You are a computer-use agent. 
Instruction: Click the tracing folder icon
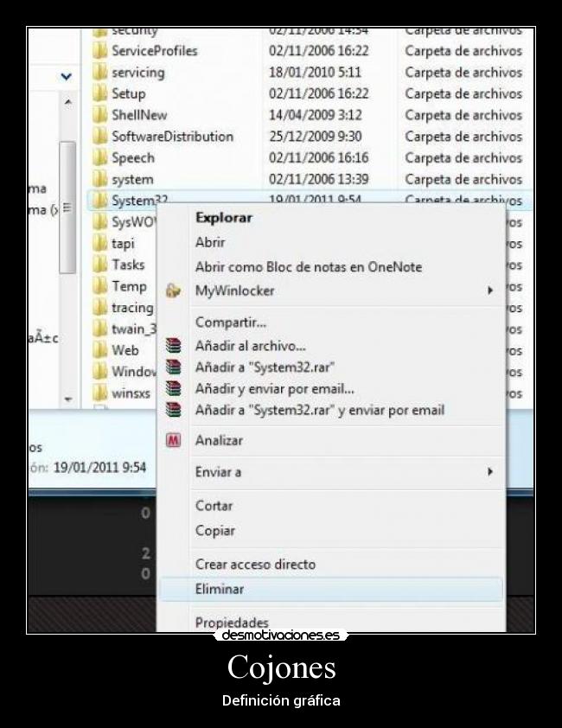coord(99,307)
